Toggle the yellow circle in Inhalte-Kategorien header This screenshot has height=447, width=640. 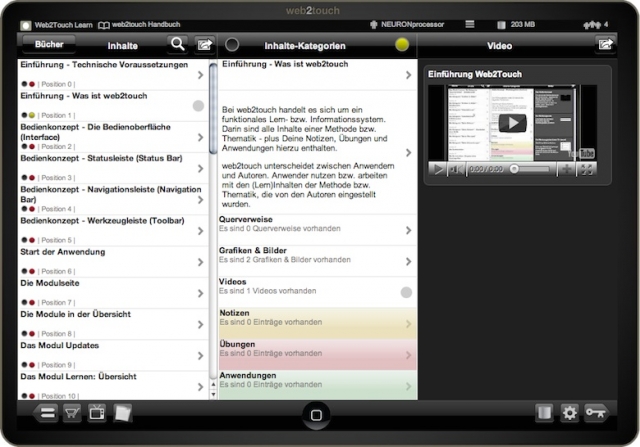click(402, 44)
